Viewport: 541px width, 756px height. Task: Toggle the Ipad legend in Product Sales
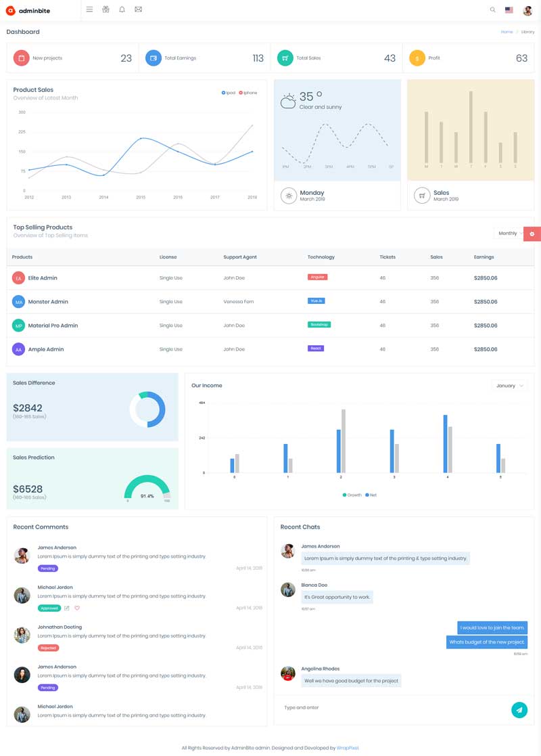tap(229, 93)
